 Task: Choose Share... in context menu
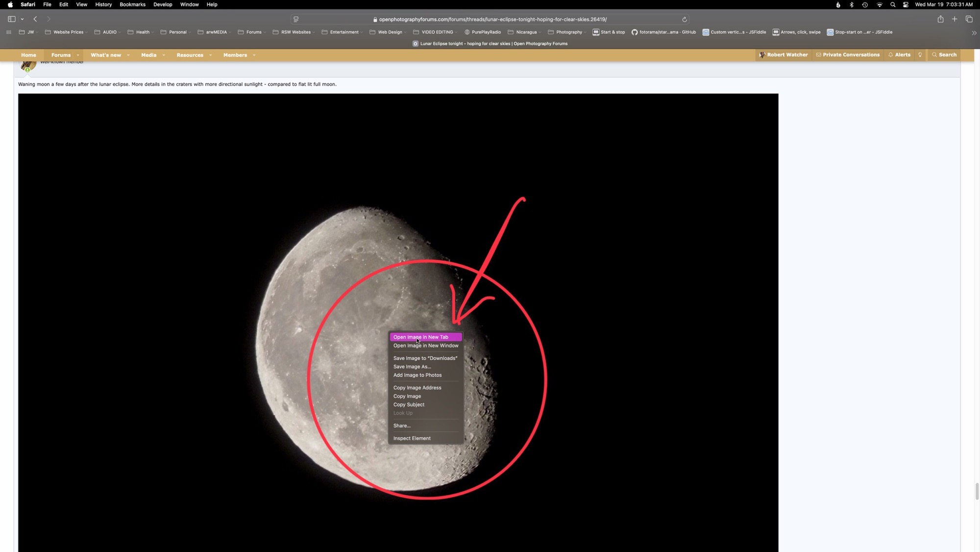tap(426, 426)
